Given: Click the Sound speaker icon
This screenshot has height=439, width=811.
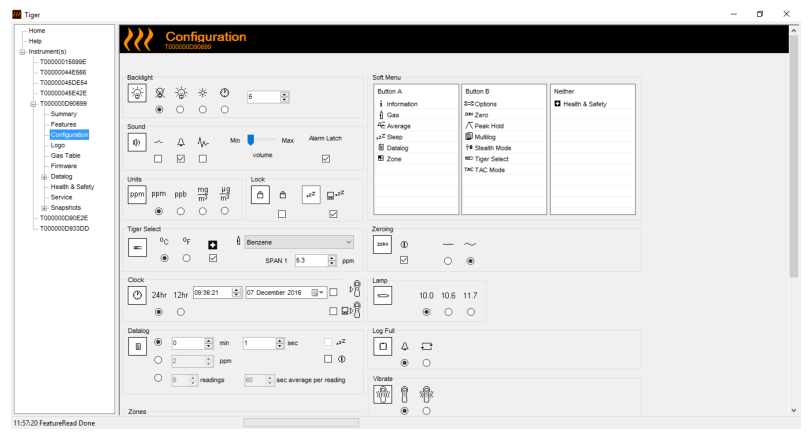Looking at the screenshot, I should [137, 142].
